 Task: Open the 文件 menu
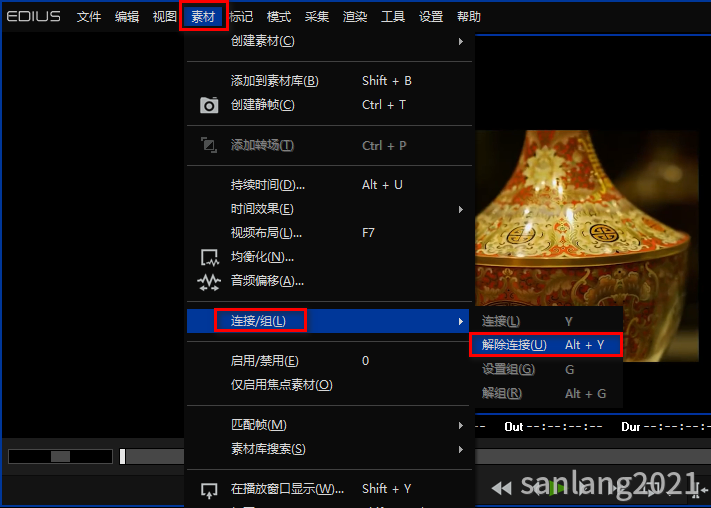pos(88,17)
